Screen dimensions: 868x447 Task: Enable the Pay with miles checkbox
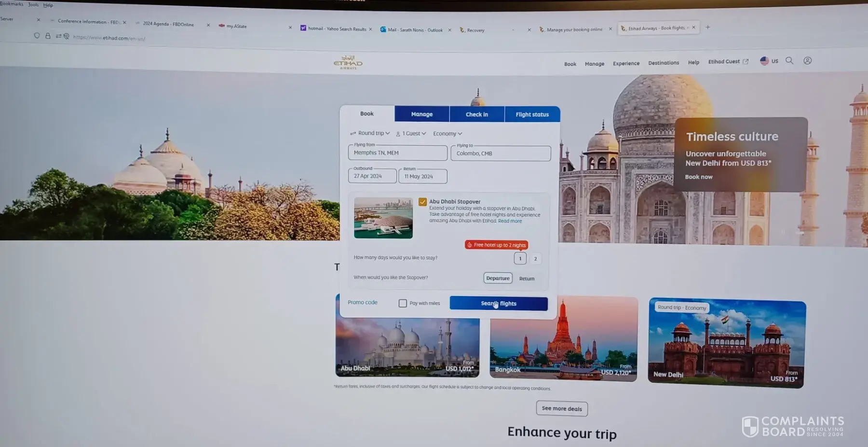click(x=403, y=303)
